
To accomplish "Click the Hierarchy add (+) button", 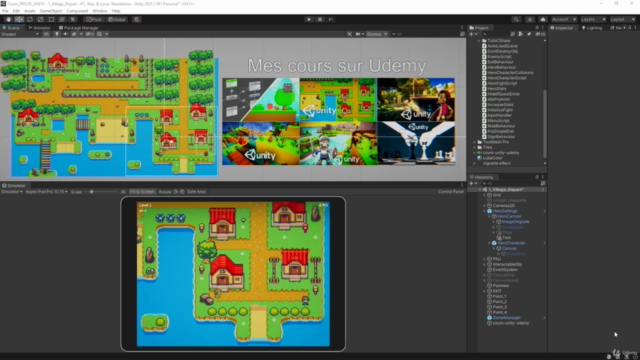I will (473, 183).
